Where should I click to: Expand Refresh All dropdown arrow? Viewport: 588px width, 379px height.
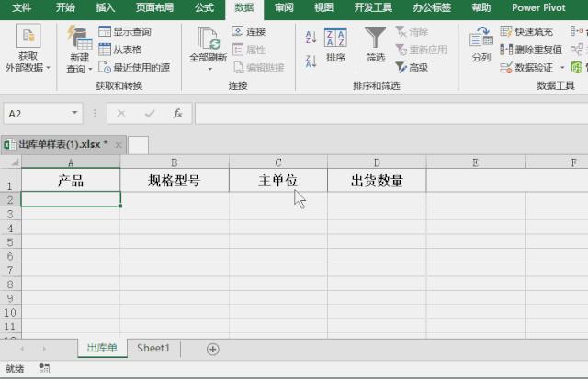pos(209,69)
